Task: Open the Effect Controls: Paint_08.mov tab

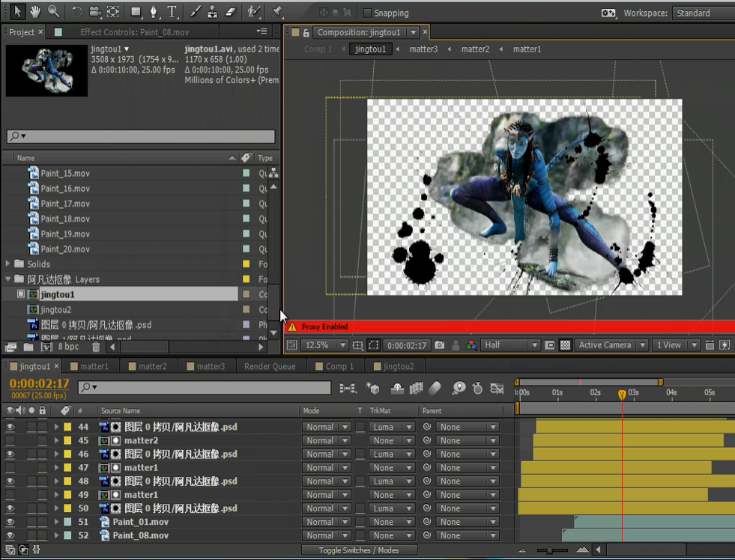Action: (x=134, y=32)
